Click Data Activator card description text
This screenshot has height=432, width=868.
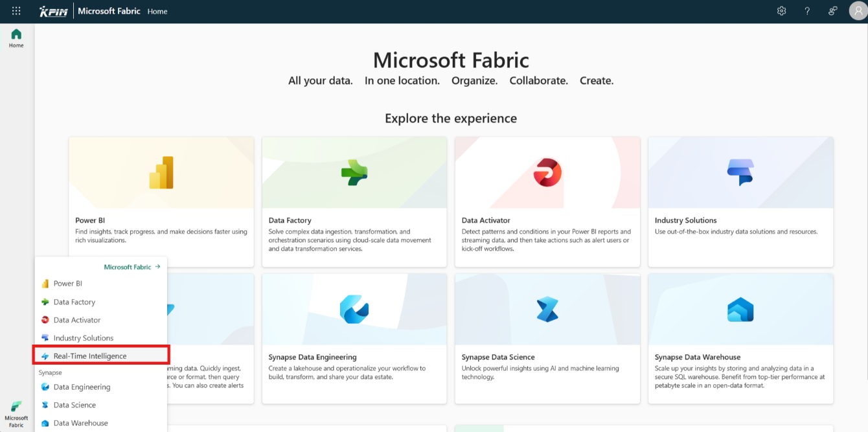point(546,240)
